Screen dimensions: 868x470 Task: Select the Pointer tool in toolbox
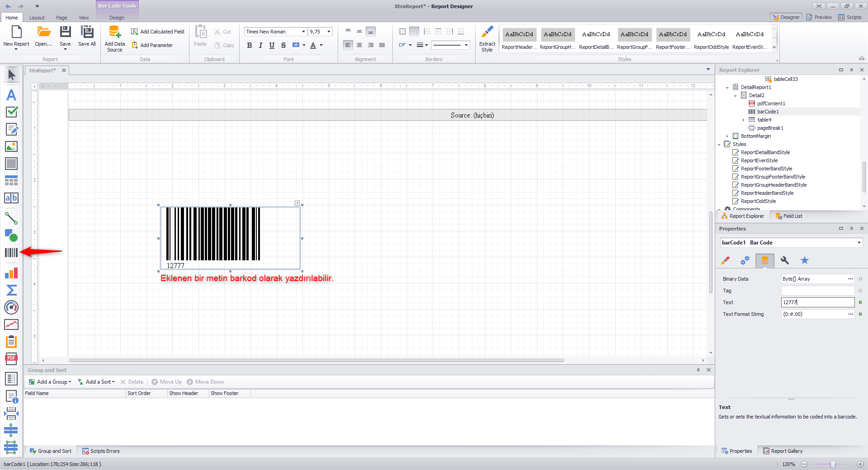[11, 75]
